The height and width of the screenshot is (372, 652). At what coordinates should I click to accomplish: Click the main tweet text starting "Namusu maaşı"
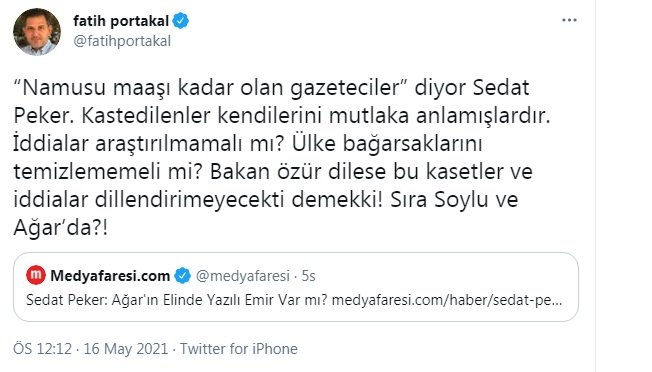[282, 157]
